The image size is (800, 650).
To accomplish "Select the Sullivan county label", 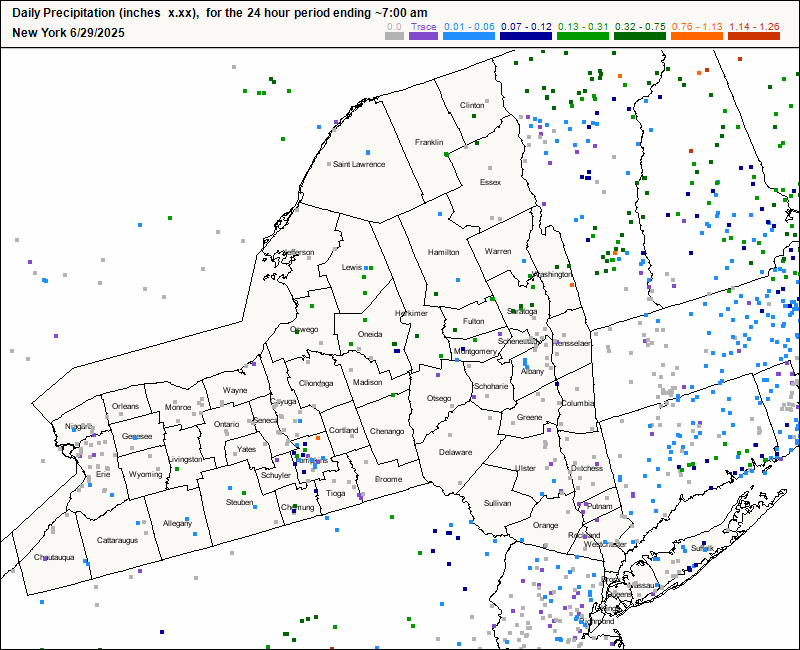I will click(x=497, y=503).
